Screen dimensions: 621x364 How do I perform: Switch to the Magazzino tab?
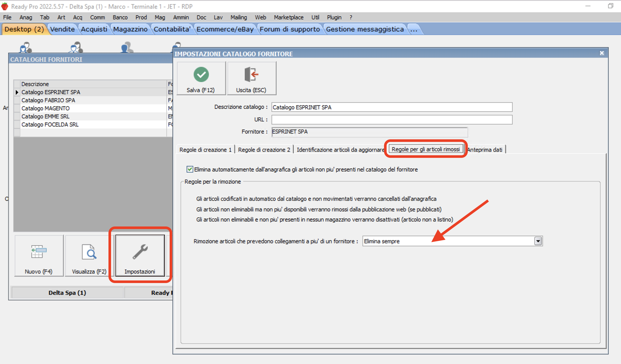(x=130, y=29)
